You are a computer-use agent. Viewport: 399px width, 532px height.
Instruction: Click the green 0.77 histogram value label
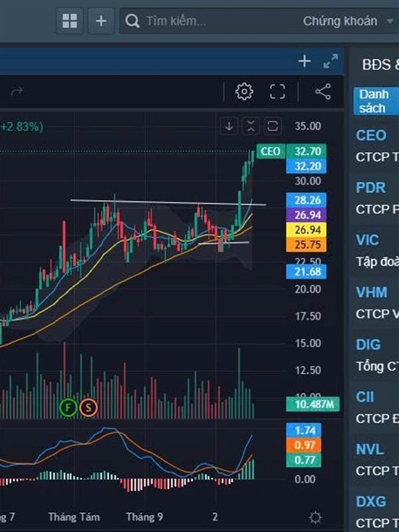(304, 460)
